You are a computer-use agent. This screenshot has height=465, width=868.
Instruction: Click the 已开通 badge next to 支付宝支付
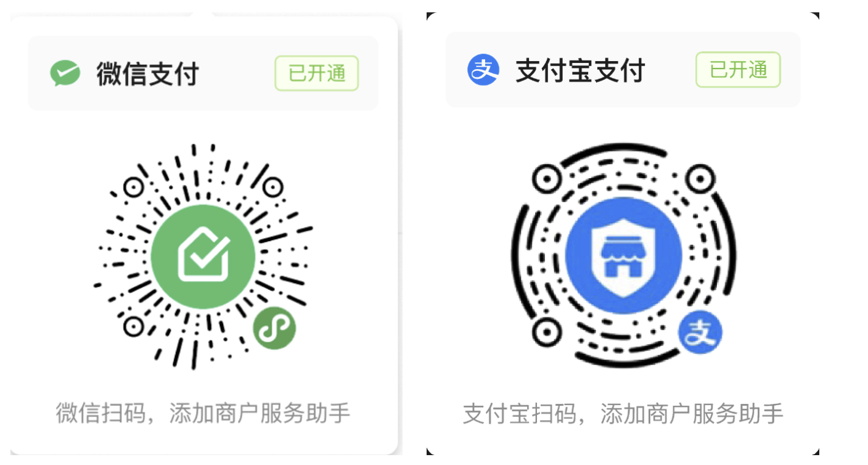click(x=738, y=70)
